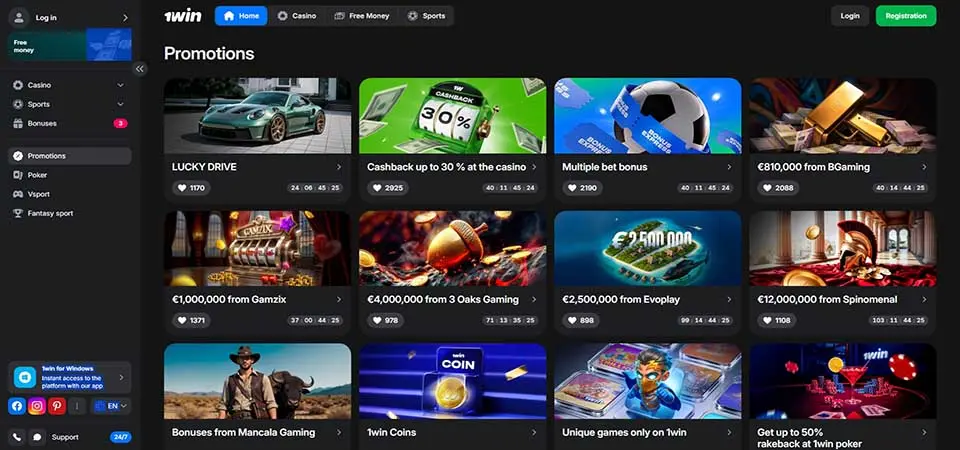Screen dimensions: 960x450
Task: Click the chevron next to Log in
Action: 125,18
